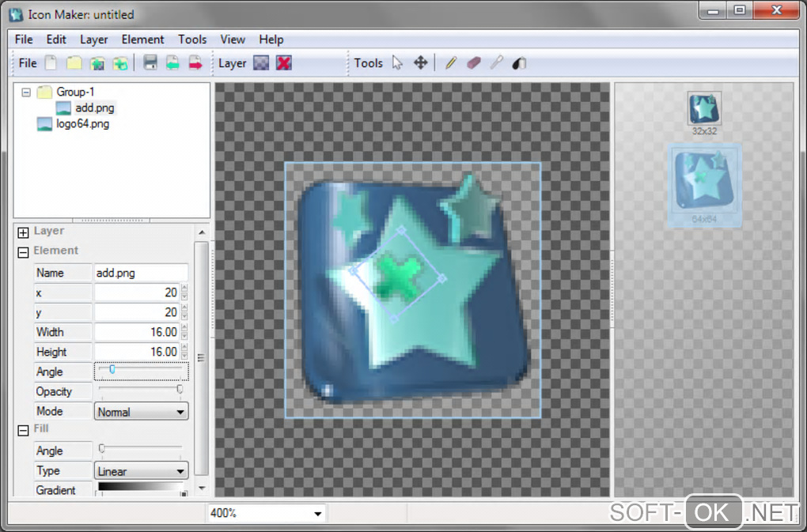Click the Width field spinner arrows
Viewport: 807px width, 532px height.
(x=184, y=332)
